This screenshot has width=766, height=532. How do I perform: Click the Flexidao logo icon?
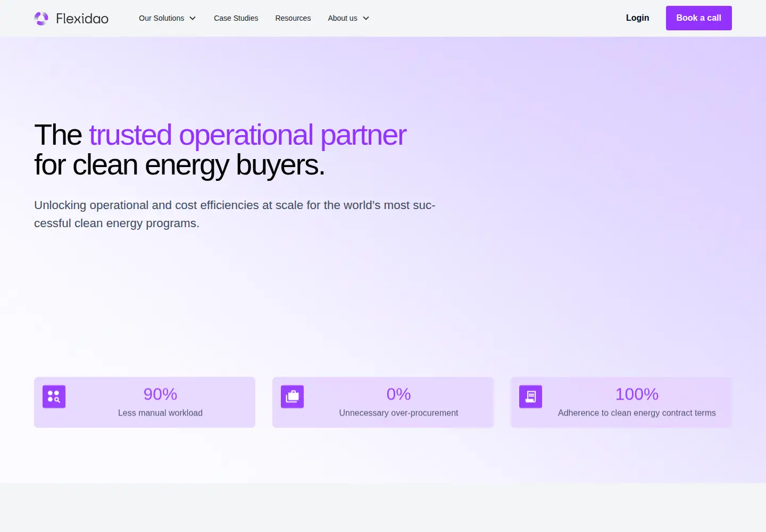pyautogui.click(x=41, y=19)
